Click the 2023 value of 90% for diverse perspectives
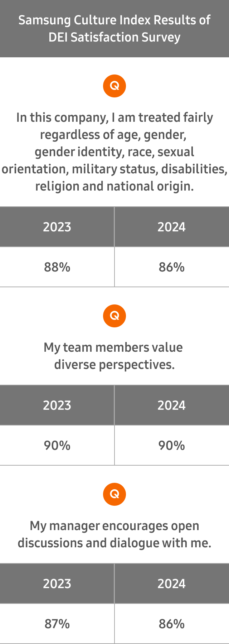The width and height of the screenshot is (229, 644). pyautogui.click(x=57, y=446)
